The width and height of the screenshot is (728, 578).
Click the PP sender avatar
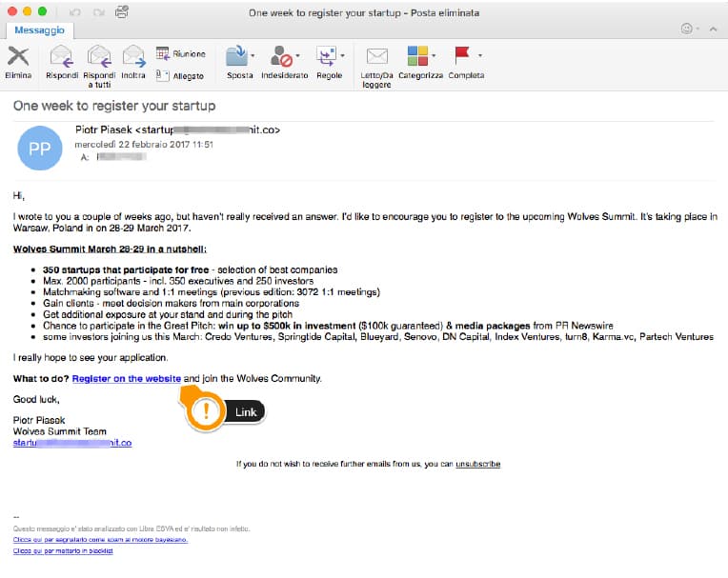(x=40, y=148)
